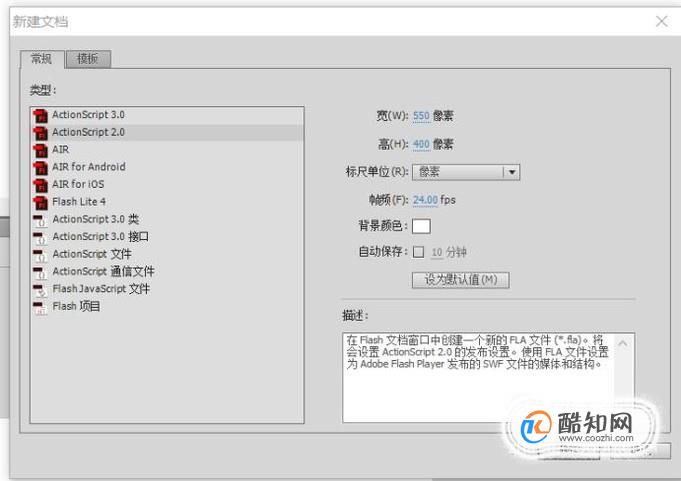Pick Flash Lite 4 type
The width and height of the screenshot is (681, 481).
[167, 202]
